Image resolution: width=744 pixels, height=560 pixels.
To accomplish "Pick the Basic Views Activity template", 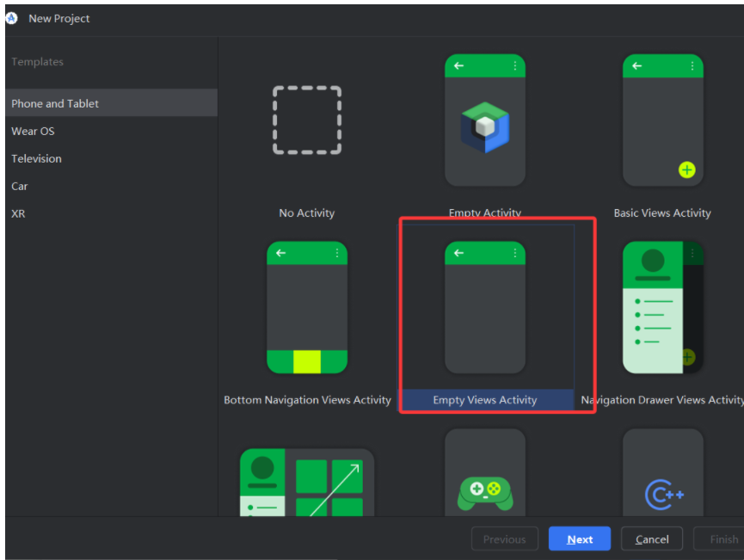I will click(x=663, y=120).
